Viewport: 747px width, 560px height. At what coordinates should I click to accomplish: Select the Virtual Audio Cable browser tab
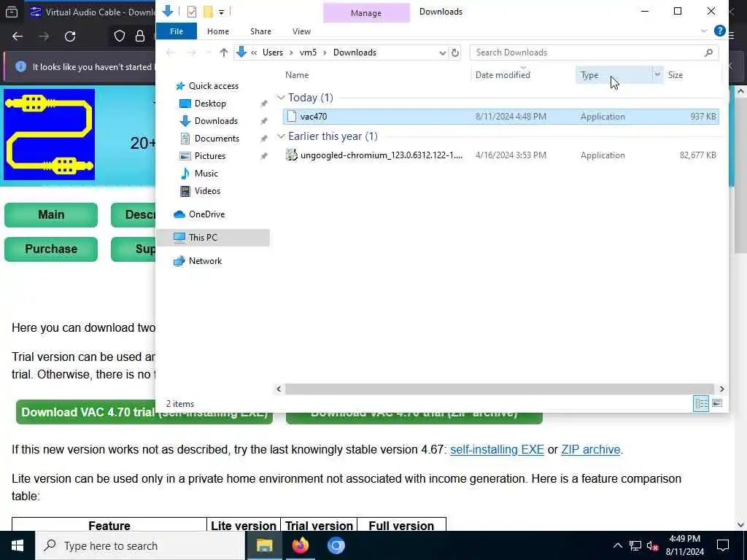(x=90, y=12)
